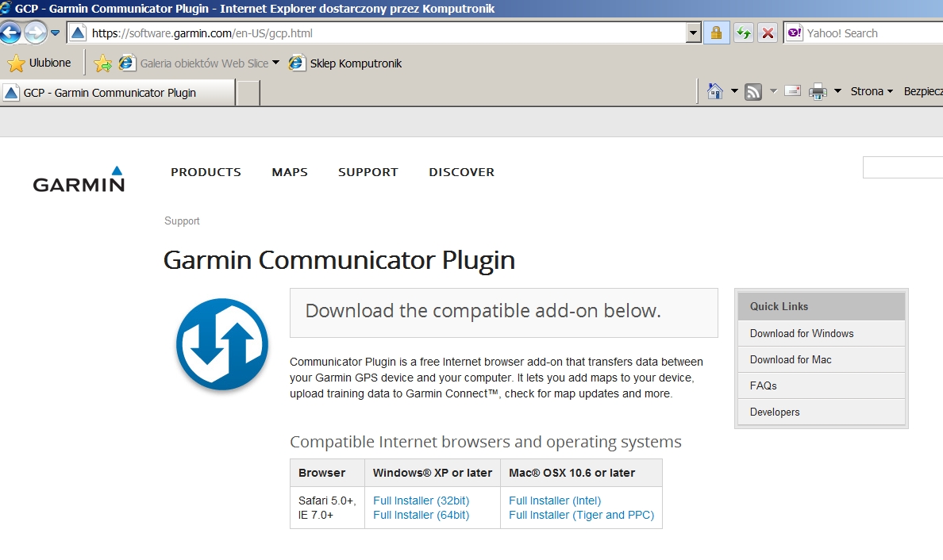Image resolution: width=943 pixels, height=560 pixels.
Task: Click the Yahoo search provider icon
Action: [795, 33]
